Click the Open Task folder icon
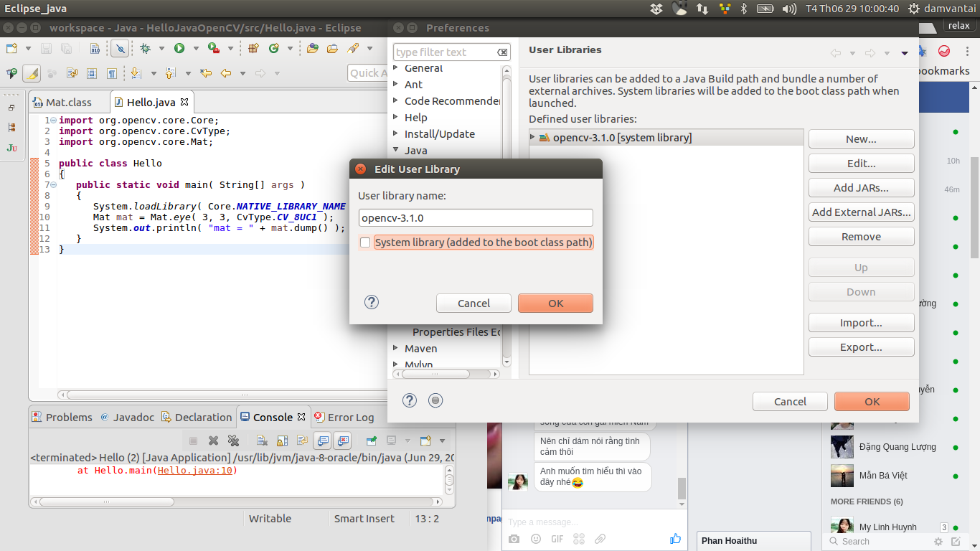This screenshot has width=980, height=551. coord(332,48)
